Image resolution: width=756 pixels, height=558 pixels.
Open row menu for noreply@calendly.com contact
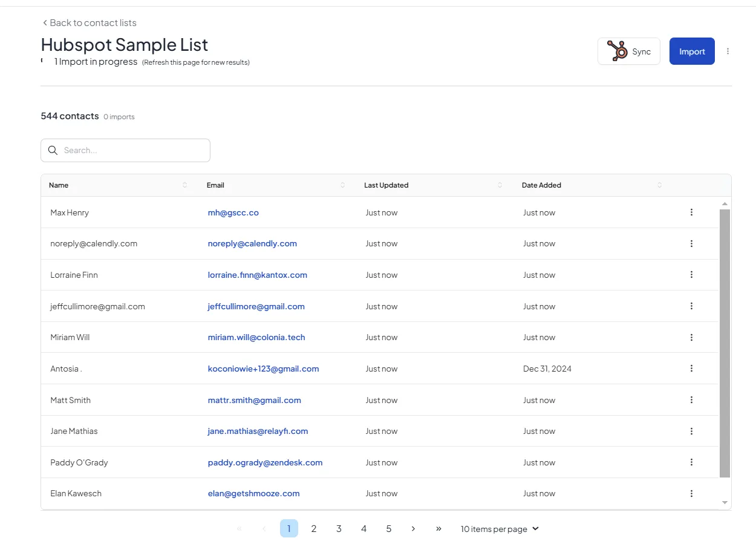click(691, 244)
